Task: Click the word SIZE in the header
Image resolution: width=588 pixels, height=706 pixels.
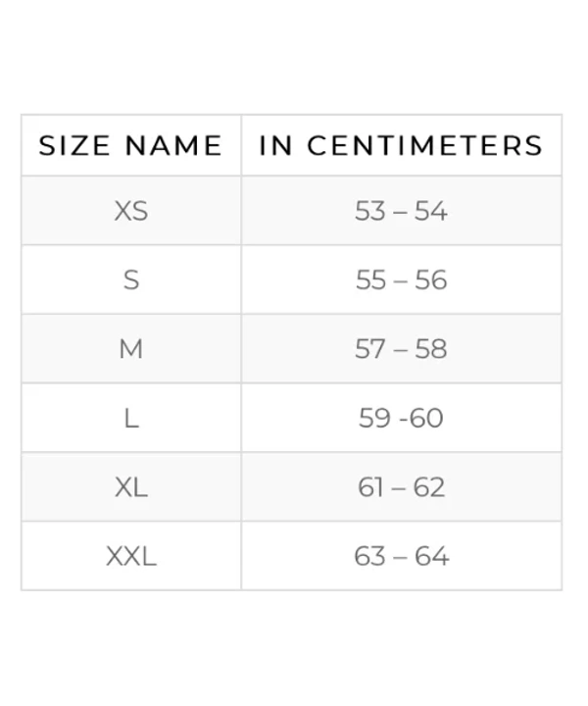Action: point(74,146)
